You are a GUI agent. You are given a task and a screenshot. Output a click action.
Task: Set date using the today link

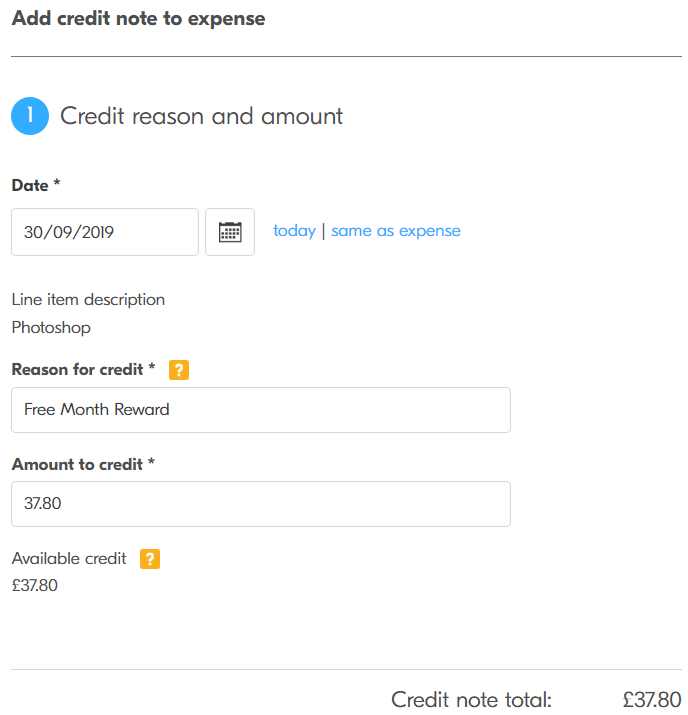(x=294, y=231)
